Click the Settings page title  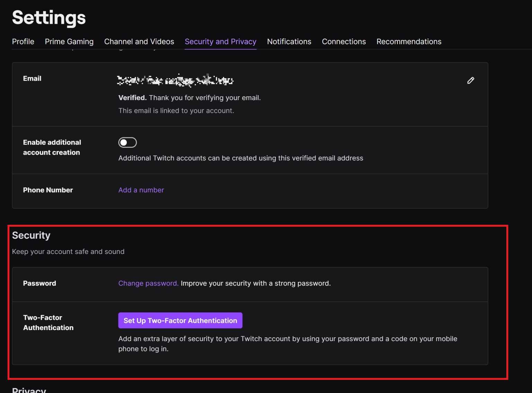(48, 18)
